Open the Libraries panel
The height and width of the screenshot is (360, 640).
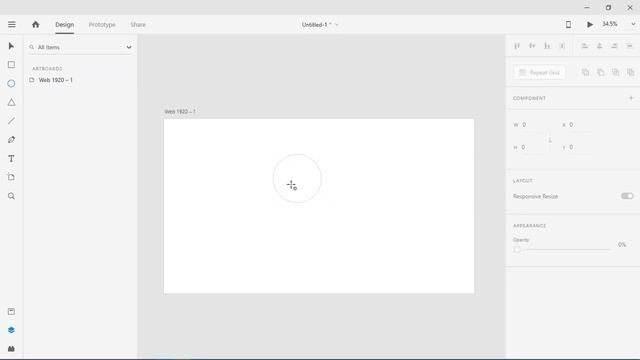point(11,311)
